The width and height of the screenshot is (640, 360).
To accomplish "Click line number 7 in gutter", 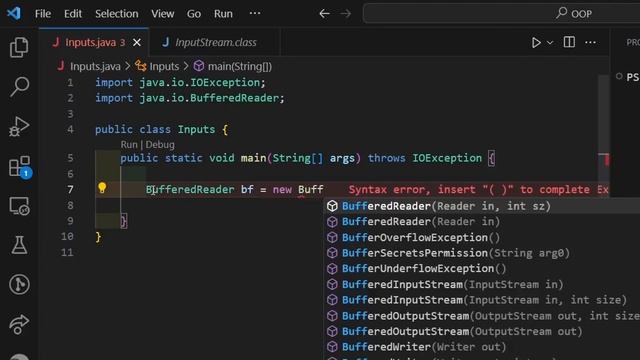I will click(x=70, y=189).
